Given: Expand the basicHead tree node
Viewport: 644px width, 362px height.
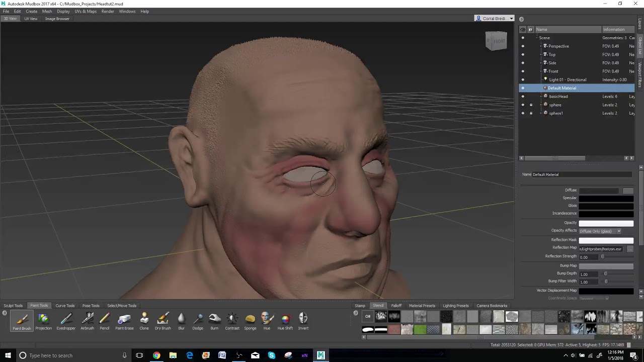Looking at the screenshot, I should point(540,97).
